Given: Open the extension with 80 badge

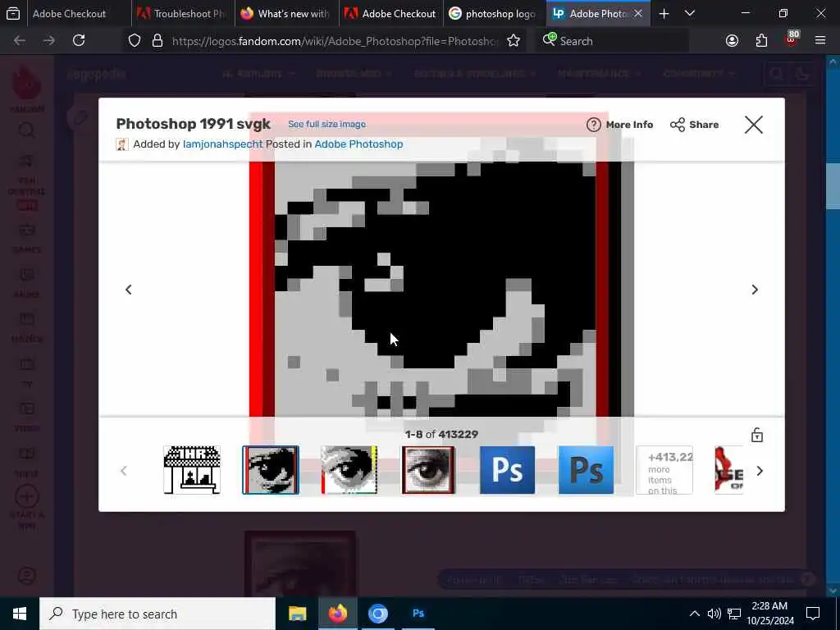Looking at the screenshot, I should point(792,39).
